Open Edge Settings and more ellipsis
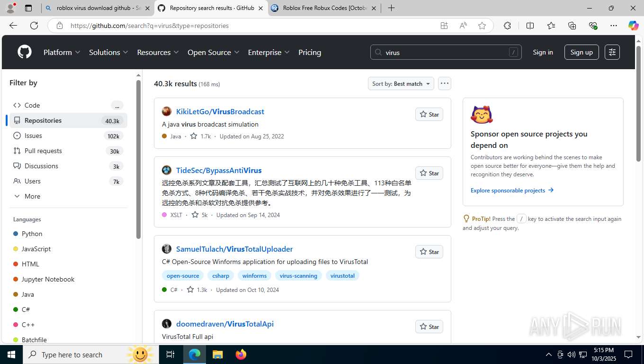 614,26
